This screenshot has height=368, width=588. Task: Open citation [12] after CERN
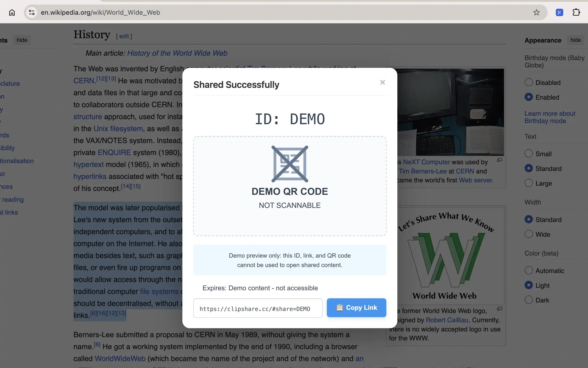coord(101,79)
